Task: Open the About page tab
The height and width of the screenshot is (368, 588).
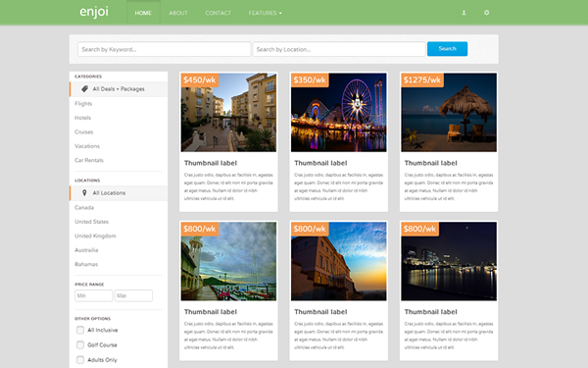Action: 178,13
